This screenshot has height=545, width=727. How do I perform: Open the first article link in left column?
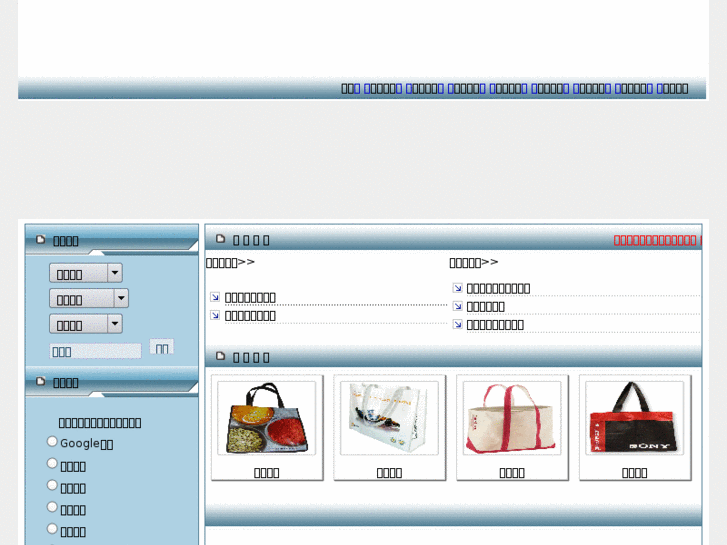tap(250, 298)
